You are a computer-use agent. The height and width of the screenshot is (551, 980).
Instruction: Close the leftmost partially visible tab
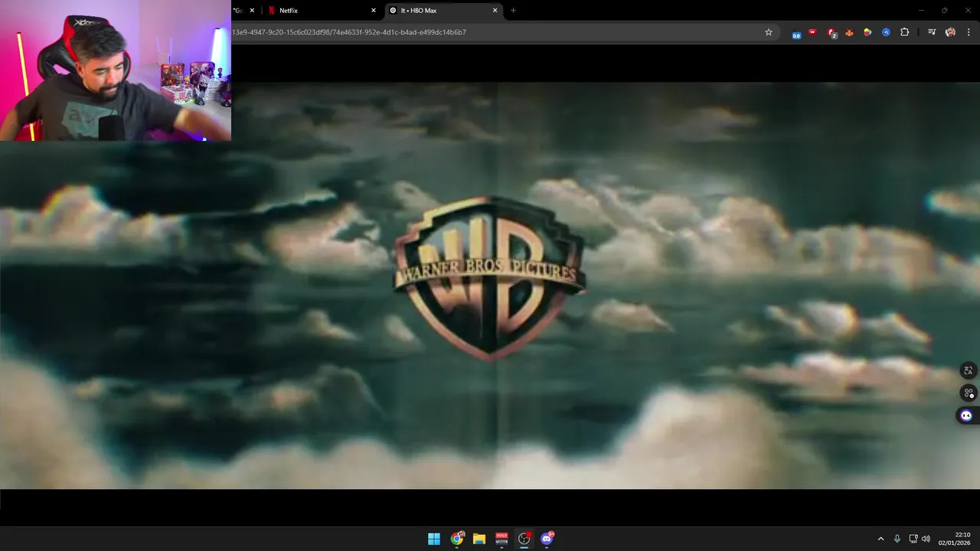(252, 11)
